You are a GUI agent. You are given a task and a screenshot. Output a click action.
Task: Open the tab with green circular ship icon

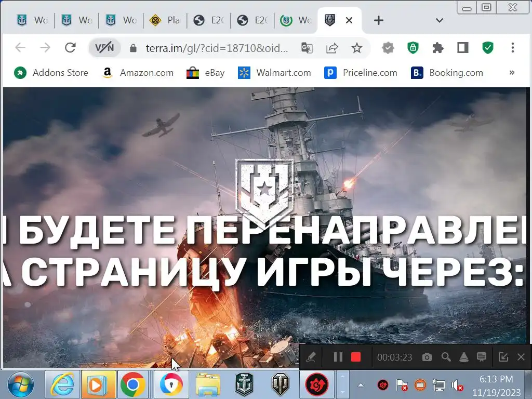pyautogui.click(x=296, y=20)
